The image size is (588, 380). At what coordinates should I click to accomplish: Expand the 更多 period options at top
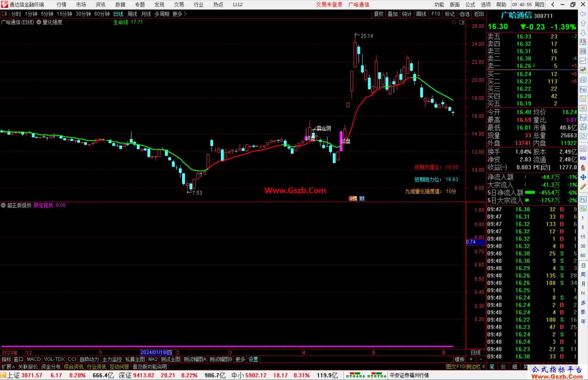(179, 14)
